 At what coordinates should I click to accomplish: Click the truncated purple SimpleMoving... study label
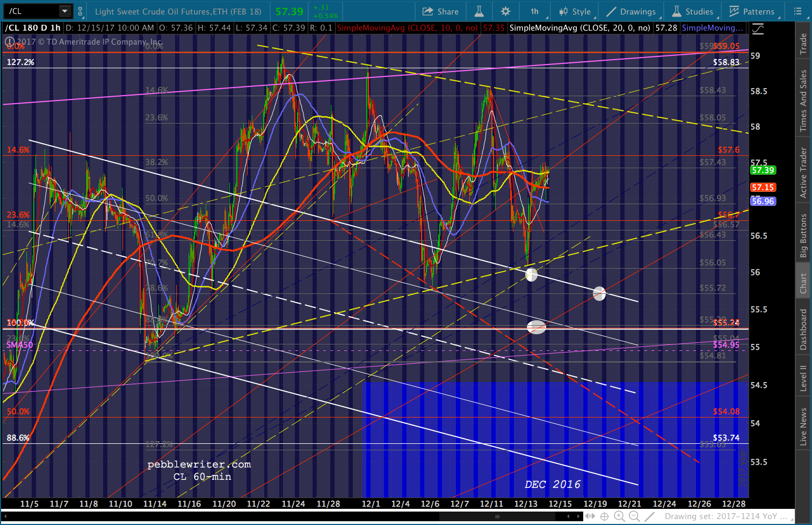coord(713,27)
